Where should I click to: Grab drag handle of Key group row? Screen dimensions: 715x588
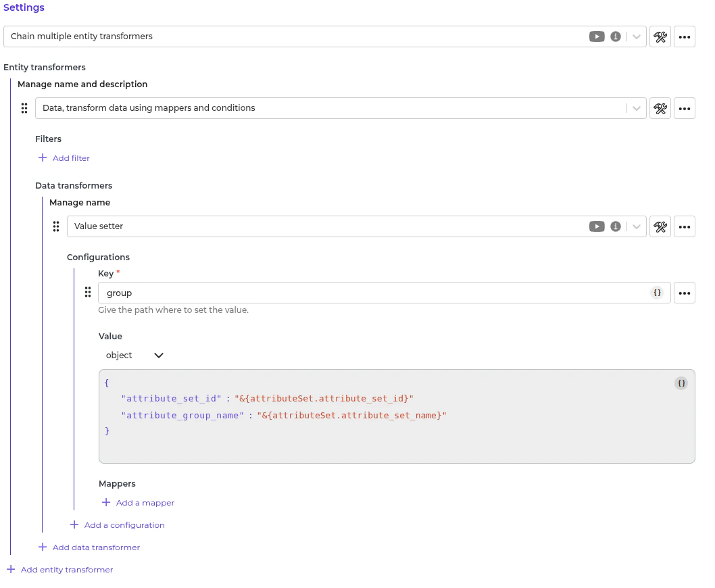click(x=88, y=293)
